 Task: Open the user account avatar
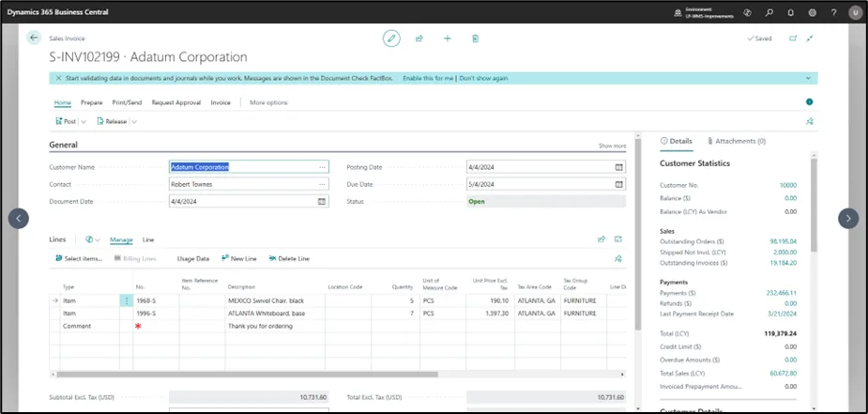(855, 12)
